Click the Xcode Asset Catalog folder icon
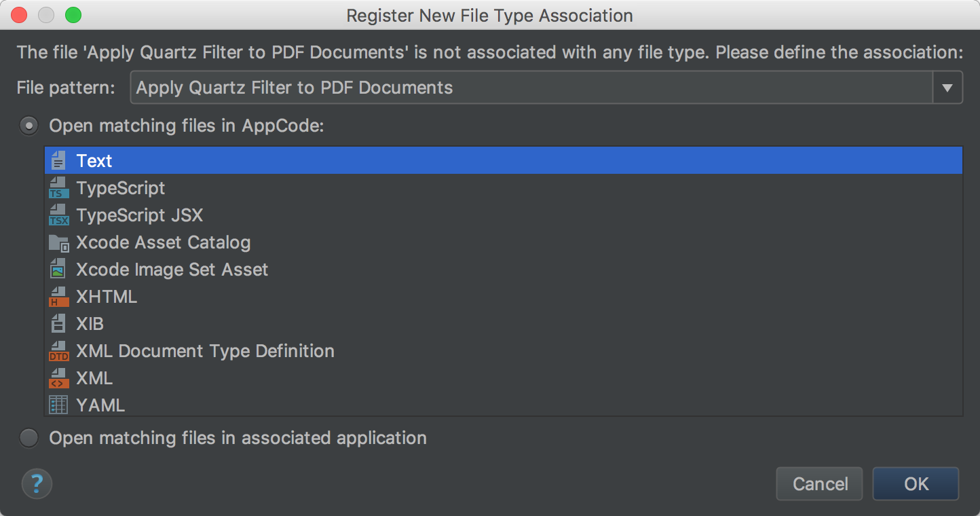 coord(59,242)
